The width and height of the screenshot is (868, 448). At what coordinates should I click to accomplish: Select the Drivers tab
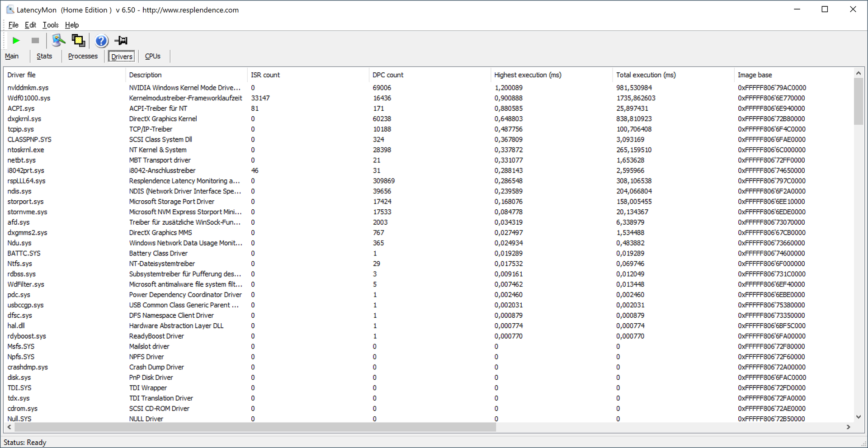point(122,56)
